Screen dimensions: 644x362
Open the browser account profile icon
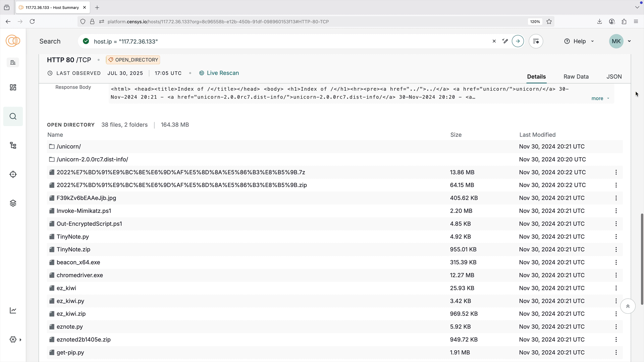(x=612, y=21)
